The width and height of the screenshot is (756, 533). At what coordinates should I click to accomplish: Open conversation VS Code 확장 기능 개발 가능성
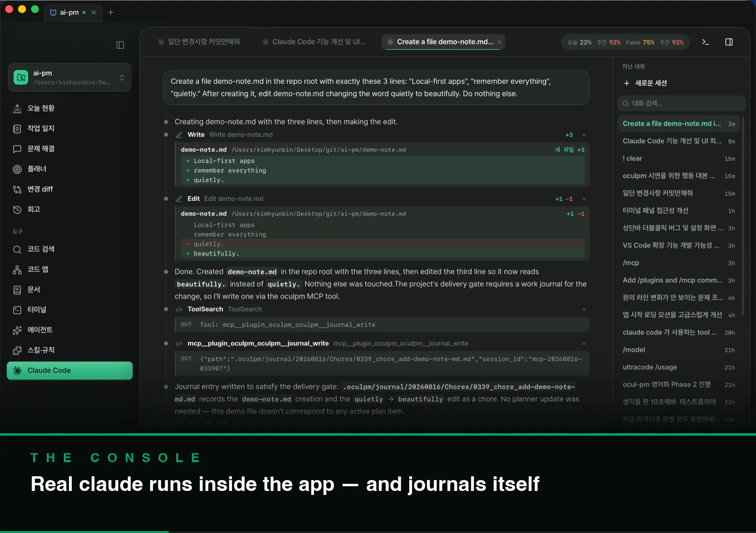pyautogui.click(x=679, y=245)
